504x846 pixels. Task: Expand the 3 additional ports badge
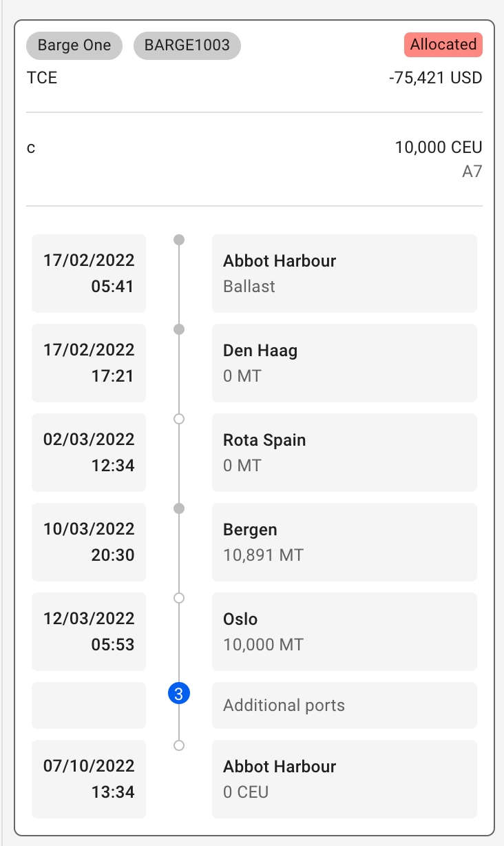point(179,694)
